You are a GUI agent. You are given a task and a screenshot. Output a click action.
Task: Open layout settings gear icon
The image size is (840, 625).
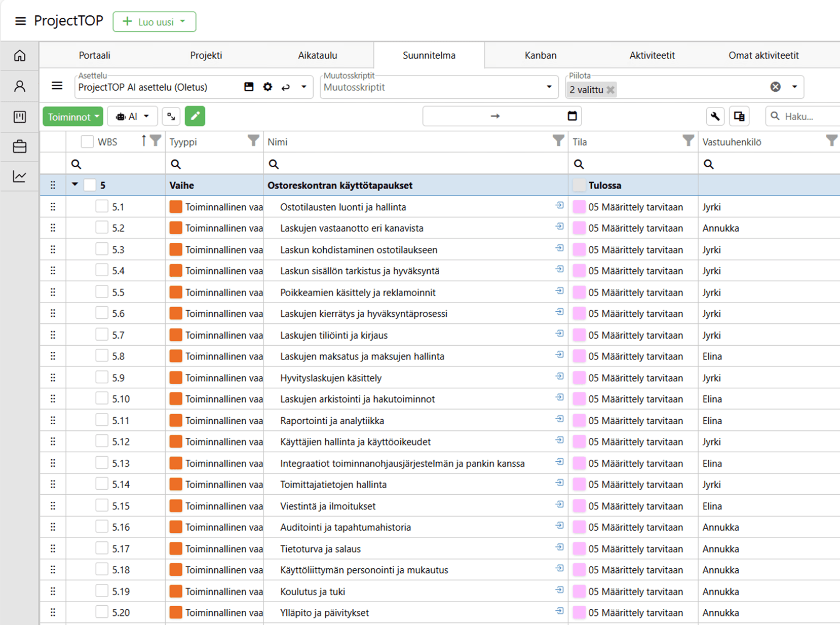click(268, 87)
